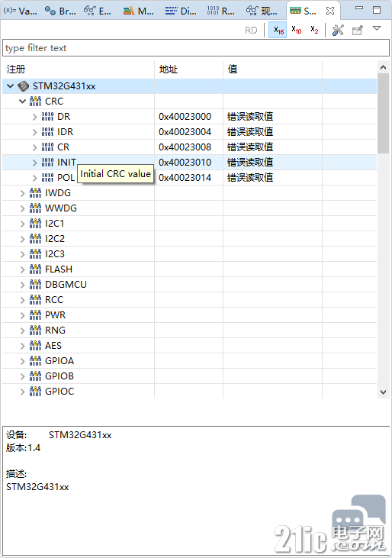Viewport: 392px width, 558px height.
Task: Switch to the Breakpoints tab
Action: click(60, 11)
